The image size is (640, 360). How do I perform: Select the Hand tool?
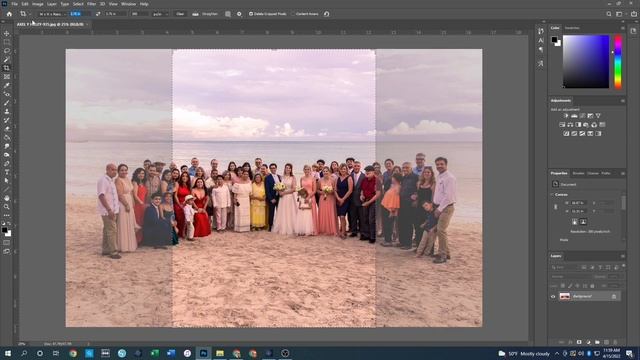pyautogui.click(x=7, y=198)
